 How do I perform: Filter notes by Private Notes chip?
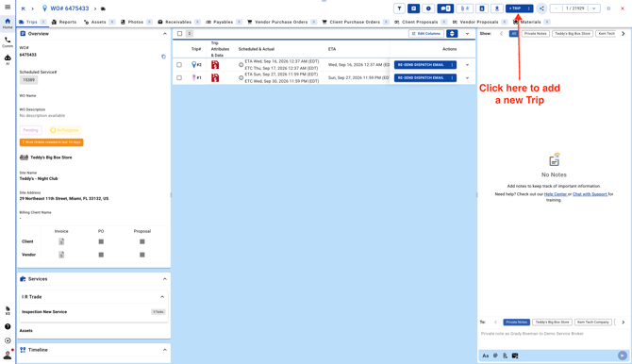click(535, 33)
